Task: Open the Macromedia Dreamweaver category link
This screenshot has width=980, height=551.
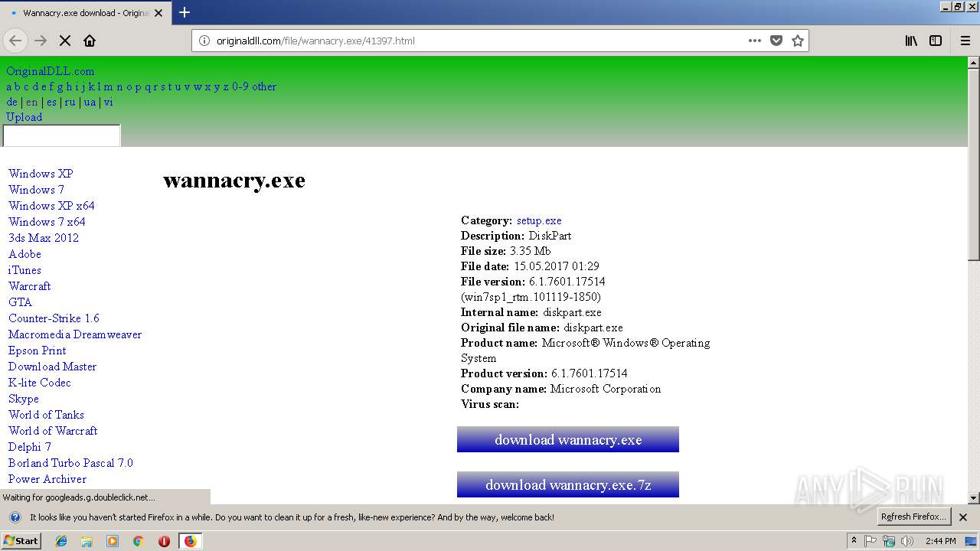Action: click(75, 334)
